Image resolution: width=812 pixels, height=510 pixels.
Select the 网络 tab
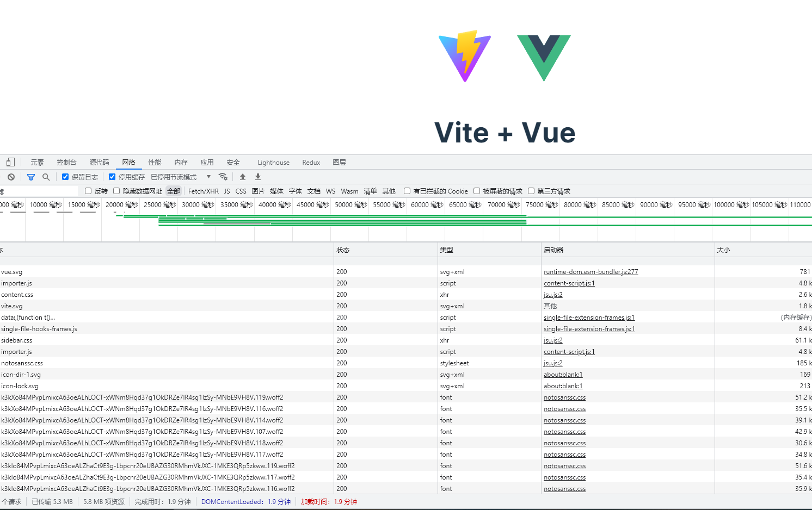click(x=128, y=162)
